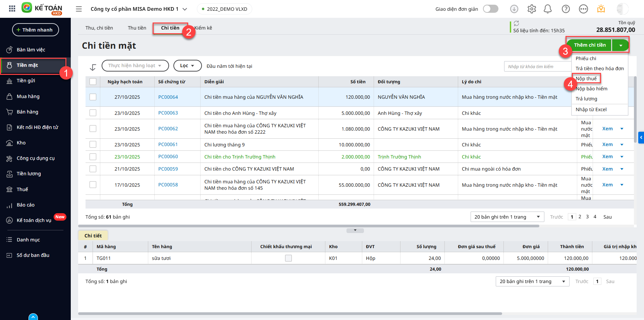Open the chat support bubble icon
This screenshot has height=320, width=644.
(x=583, y=9)
